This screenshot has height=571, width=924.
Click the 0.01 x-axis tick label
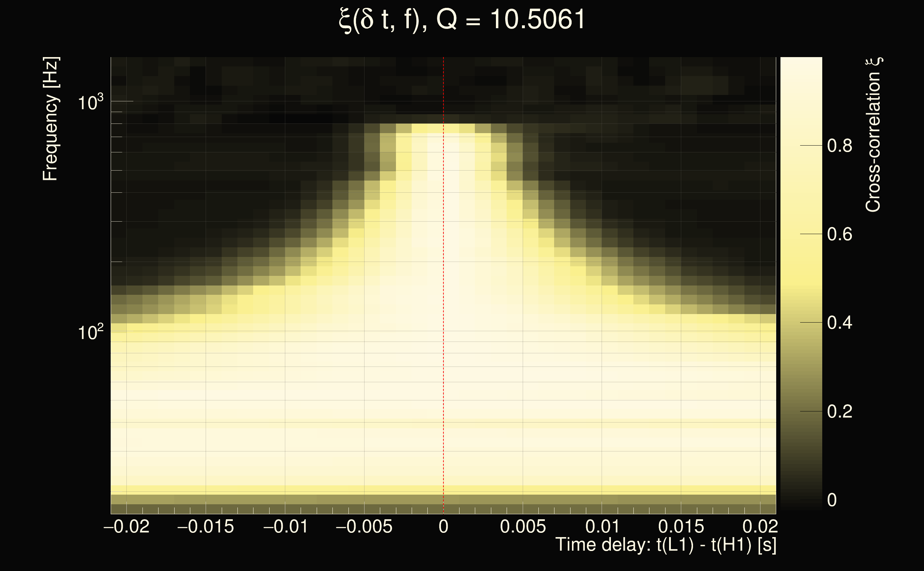[x=602, y=526]
